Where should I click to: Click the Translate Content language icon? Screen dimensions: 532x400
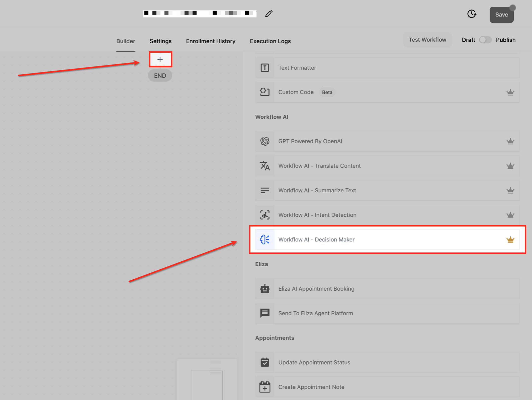[x=265, y=166]
